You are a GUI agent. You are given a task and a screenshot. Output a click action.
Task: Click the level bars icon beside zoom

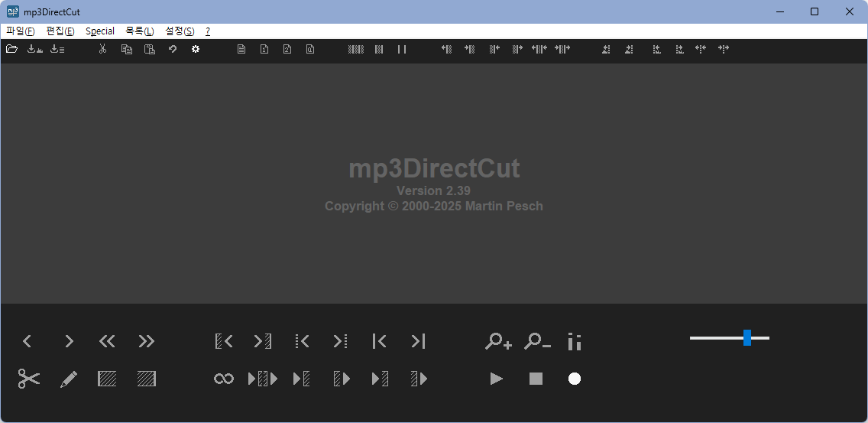575,341
